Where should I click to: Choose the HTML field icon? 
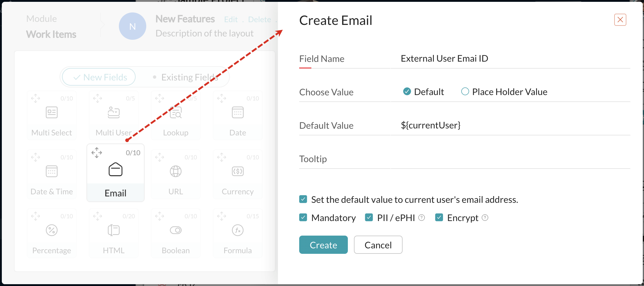click(114, 230)
